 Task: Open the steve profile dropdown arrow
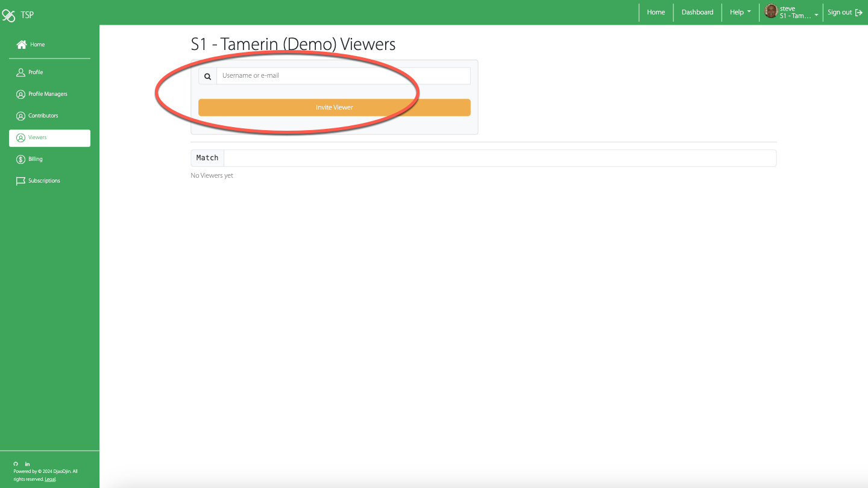point(816,15)
